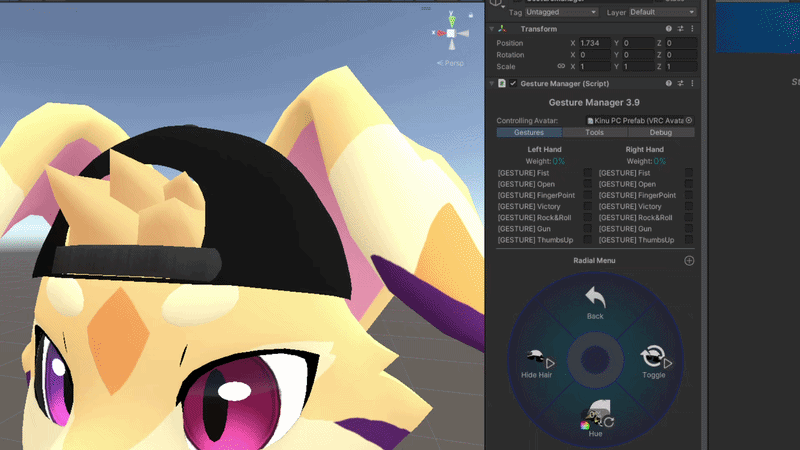Click Left Hand Weight 0% value
The image size is (800, 450).
(559, 161)
